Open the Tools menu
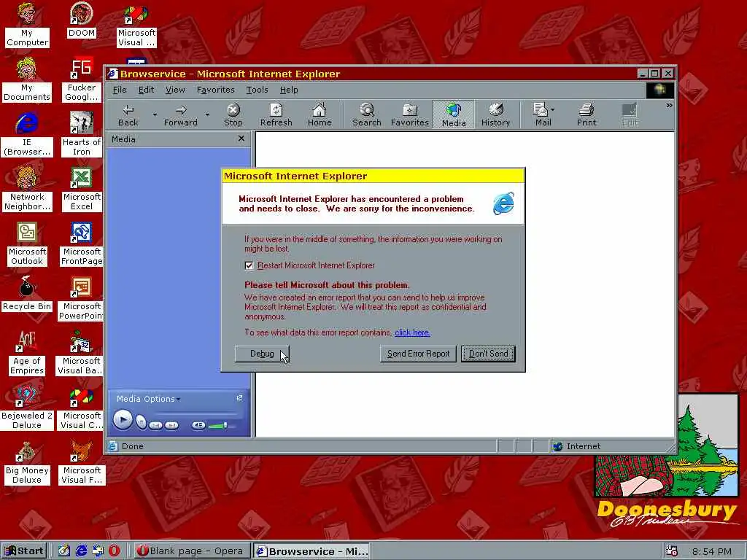747x560 pixels. point(258,90)
